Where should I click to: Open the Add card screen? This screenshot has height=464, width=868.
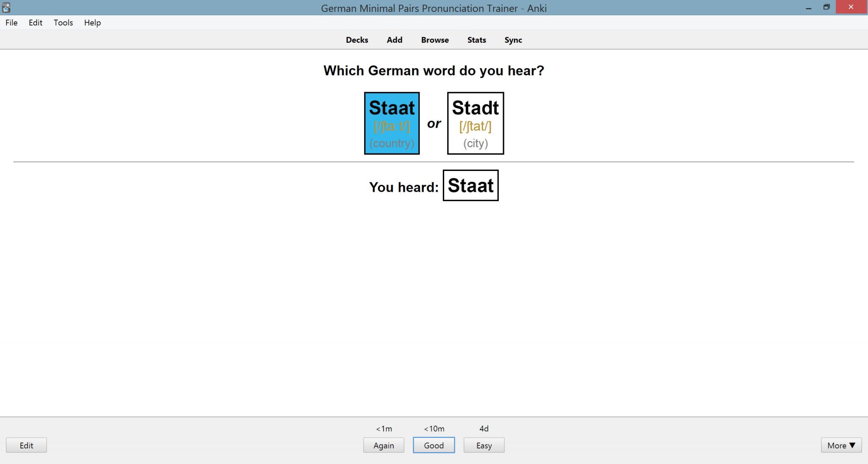(x=395, y=39)
